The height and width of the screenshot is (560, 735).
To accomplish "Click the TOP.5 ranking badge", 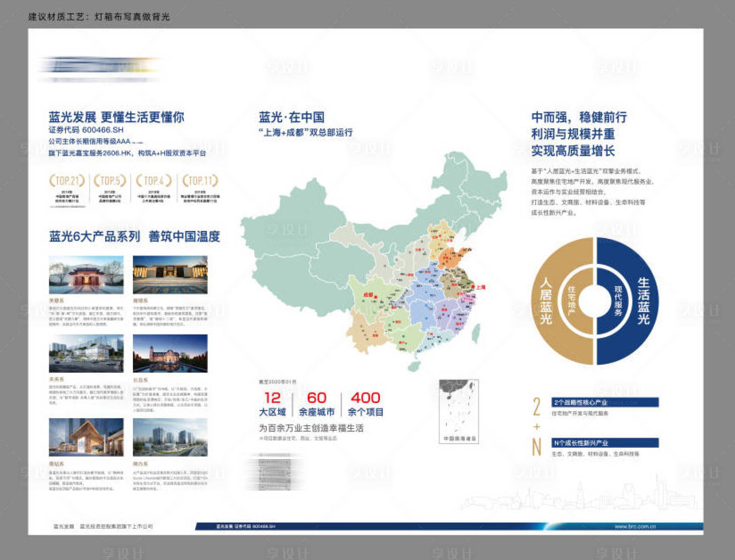I will tap(110, 181).
